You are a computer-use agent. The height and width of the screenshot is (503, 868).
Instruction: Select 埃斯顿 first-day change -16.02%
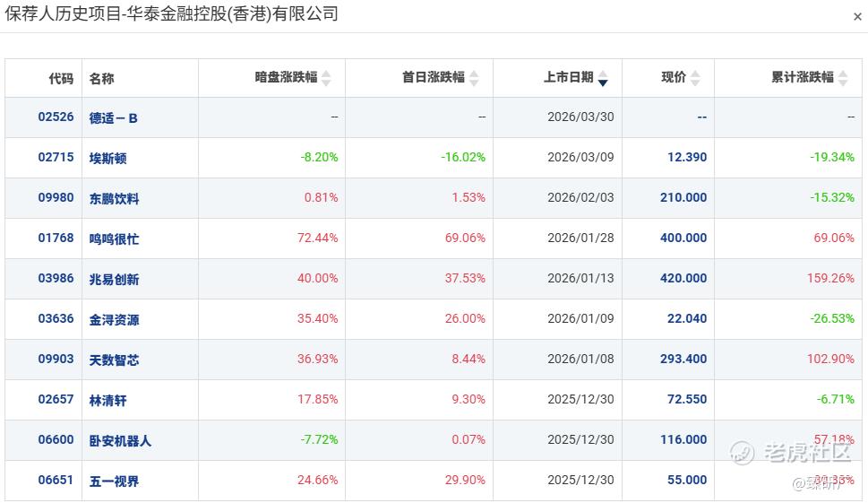[x=463, y=157]
